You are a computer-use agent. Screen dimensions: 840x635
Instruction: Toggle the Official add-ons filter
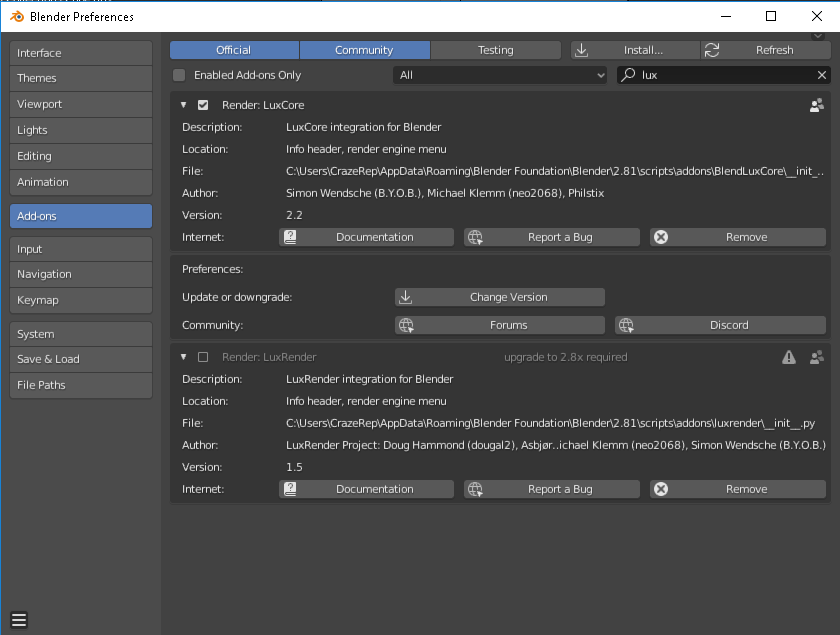tap(234, 50)
